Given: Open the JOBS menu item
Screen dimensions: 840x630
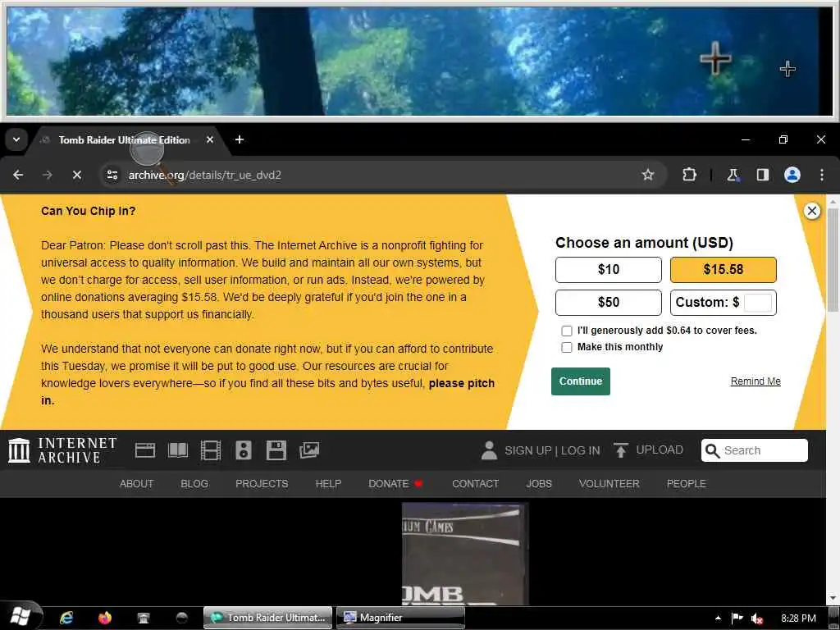Looking at the screenshot, I should (x=539, y=484).
